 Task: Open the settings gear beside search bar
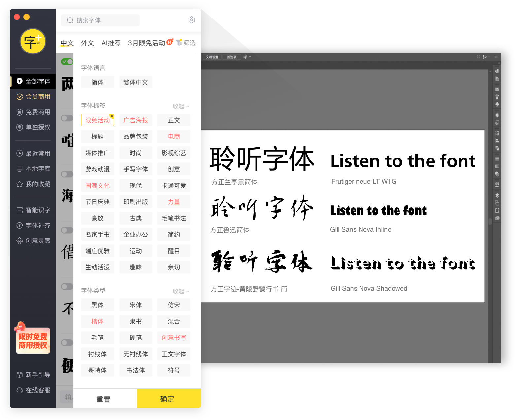coord(192,20)
